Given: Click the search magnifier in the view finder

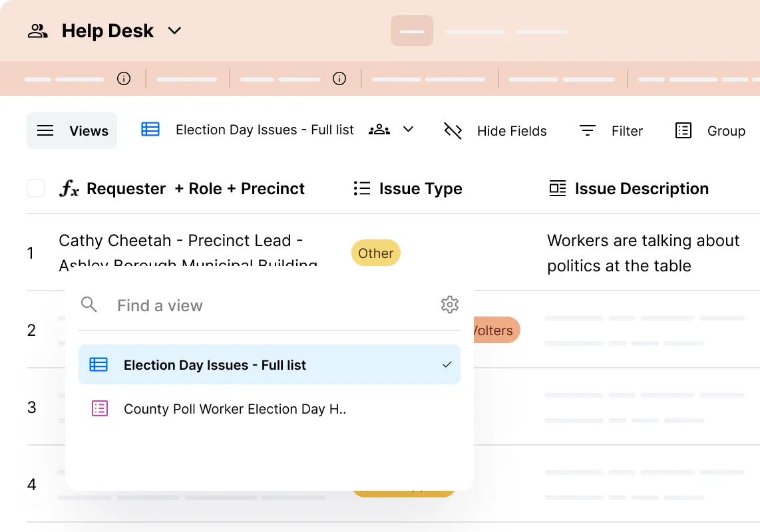Looking at the screenshot, I should point(89,305).
